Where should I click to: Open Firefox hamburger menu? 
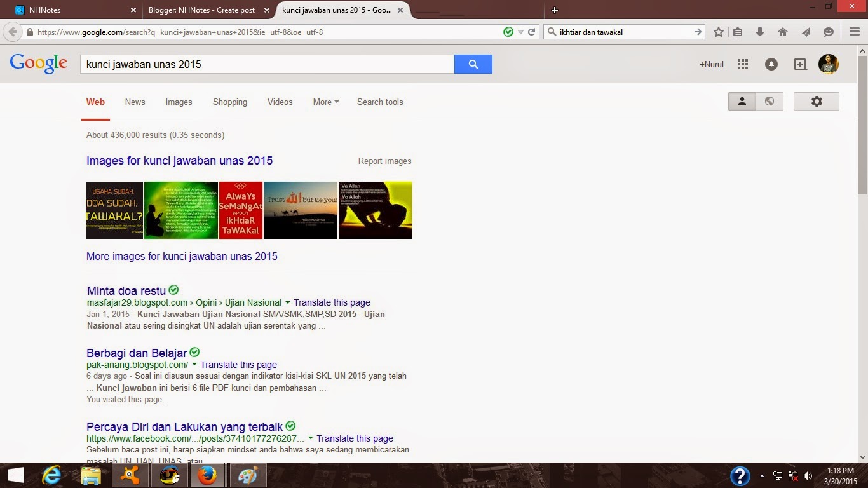click(855, 32)
